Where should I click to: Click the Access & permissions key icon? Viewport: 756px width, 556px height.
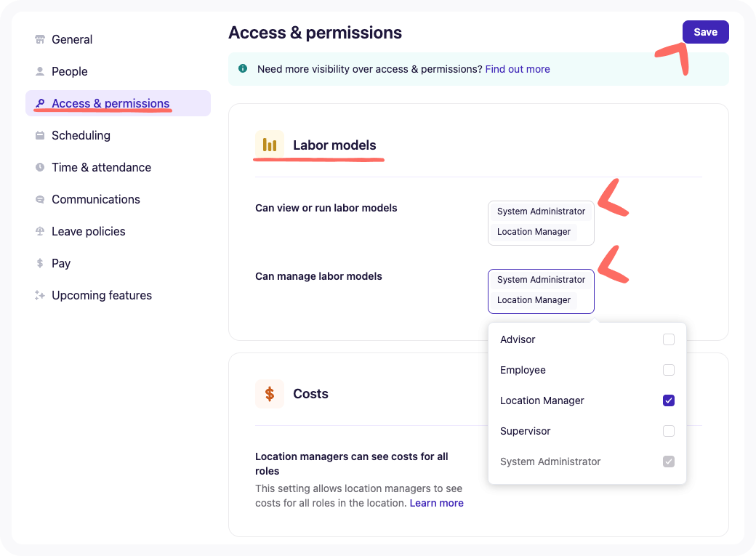point(41,103)
